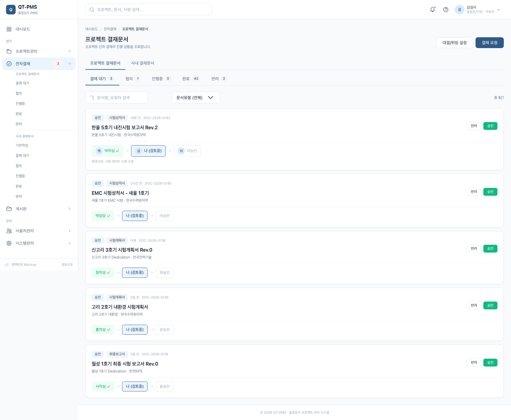Reject 월성 1호기 최종 시험 보고서
This screenshot has height=420, width=511.
tap(474, 363)
